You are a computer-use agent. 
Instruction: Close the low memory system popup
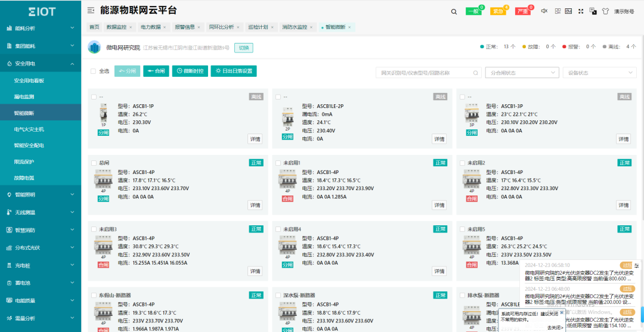click(562, 312)
